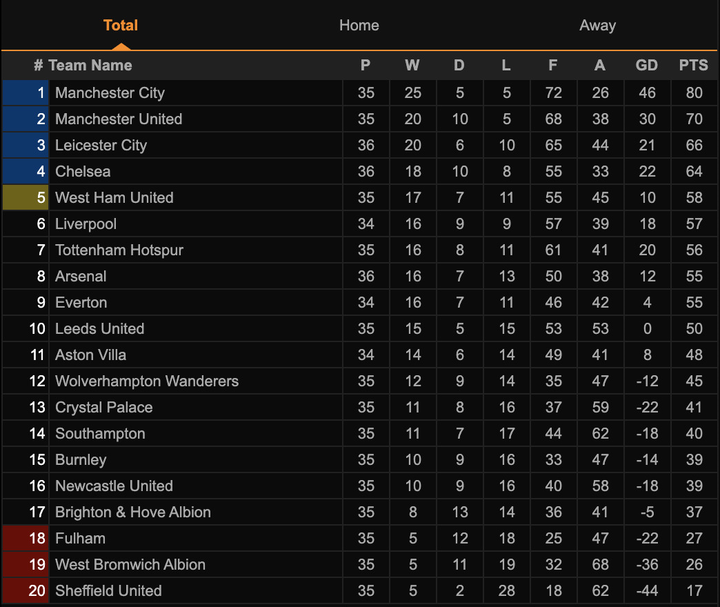Sort table by PTS column header
720x607 pixels.
coord(693,65)
